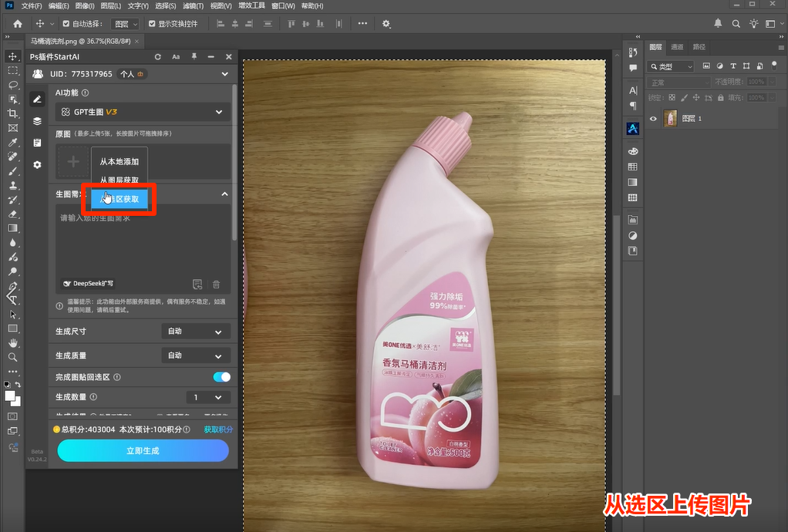Screen dimensions: 788x532
Task: Toggle the 显示变换控件 checkbox
Action: [x=152, y=24]
